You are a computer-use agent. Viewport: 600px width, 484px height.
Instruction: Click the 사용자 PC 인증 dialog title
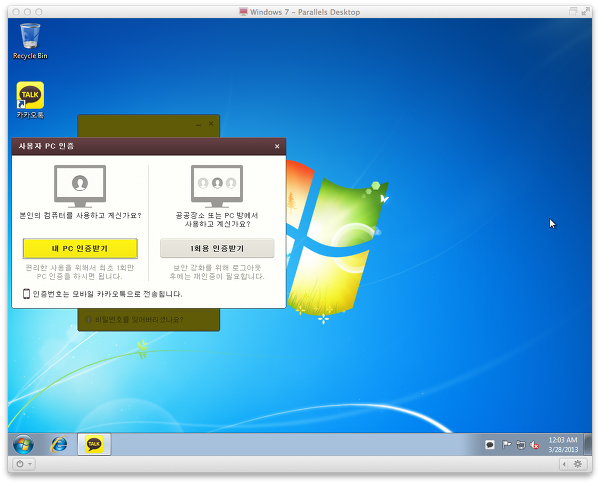(46, 146)
